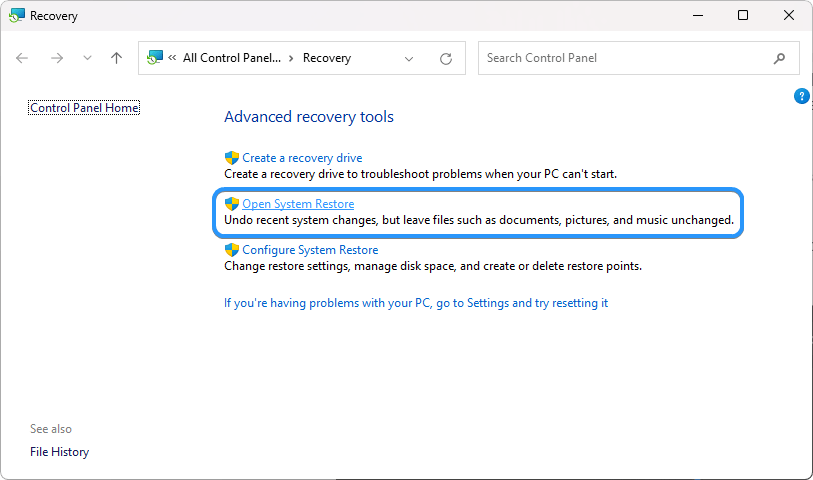
Task: Click the search magnifier icon
Action: coord(779,59)
